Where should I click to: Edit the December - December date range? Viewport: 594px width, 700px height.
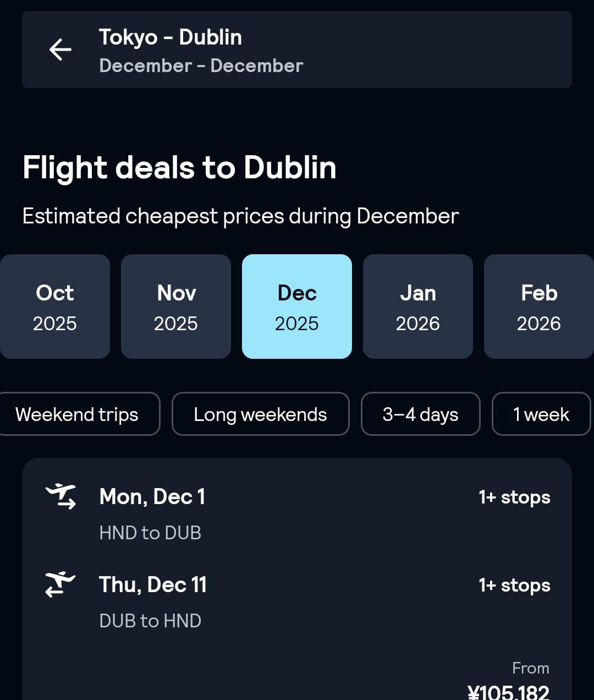click(201, 66)
